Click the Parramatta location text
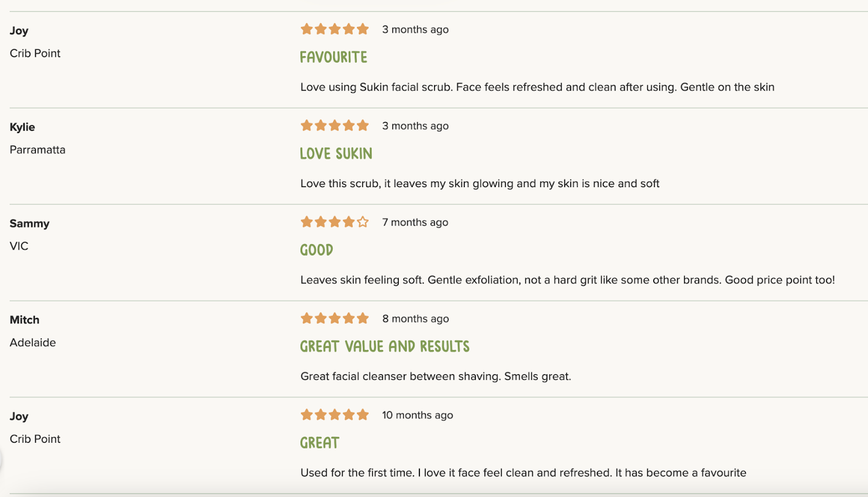 [38, 150]
